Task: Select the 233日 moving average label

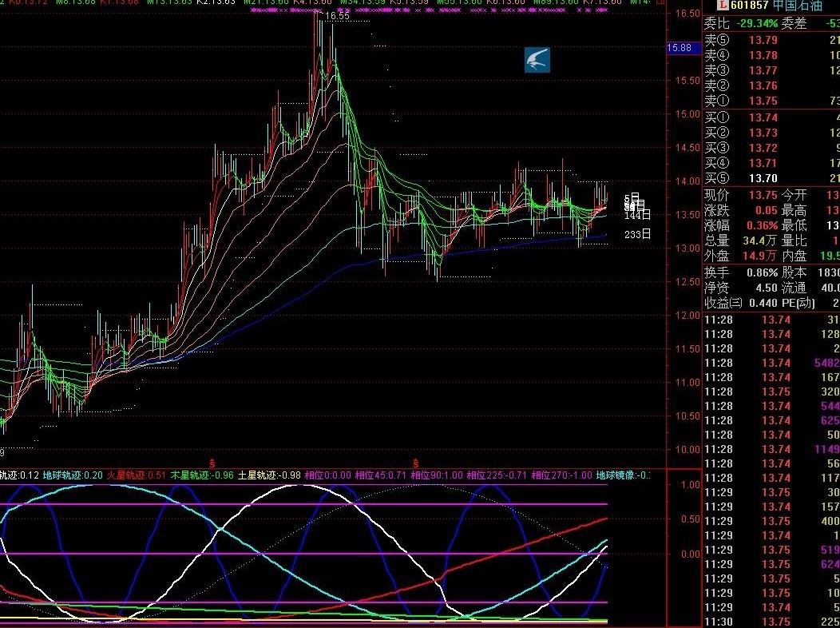Action: click(x=637, y=234)
